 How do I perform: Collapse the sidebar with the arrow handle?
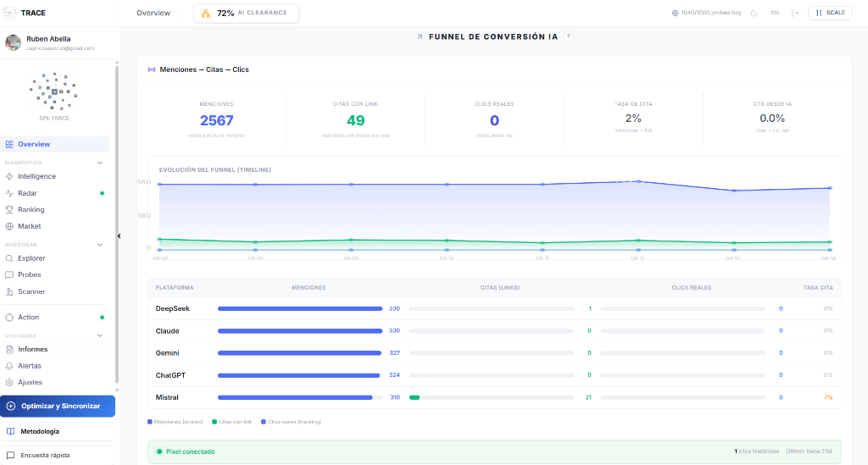pyautogui.click(x=119, y=236)
